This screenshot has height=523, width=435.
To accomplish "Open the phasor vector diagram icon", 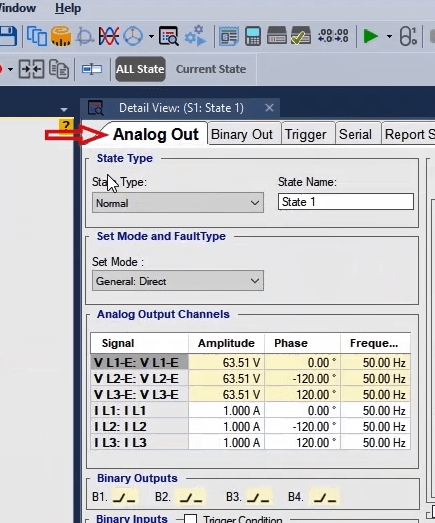I will pyautogui.click(x=133, y=36).
